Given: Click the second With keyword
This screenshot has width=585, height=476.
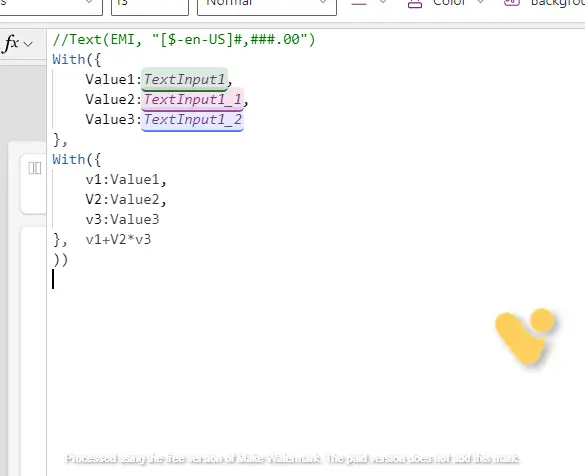Looking at the screenshot, I should point(69,159).
